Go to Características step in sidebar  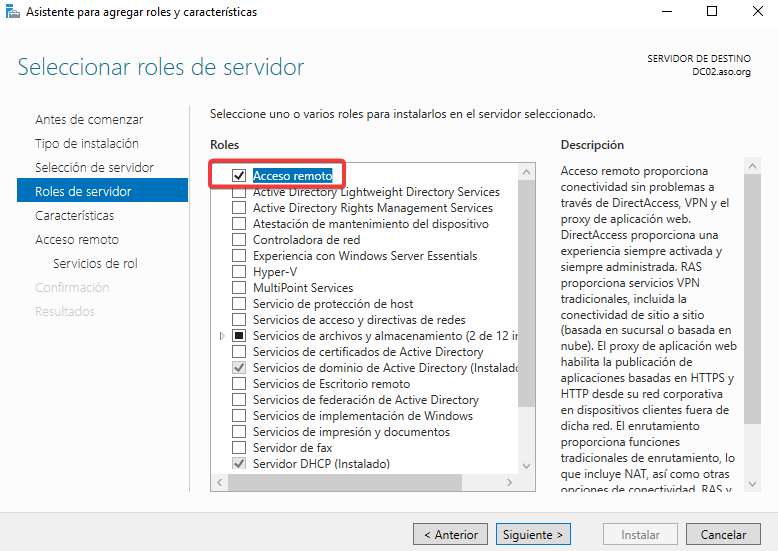pos(74,215)
